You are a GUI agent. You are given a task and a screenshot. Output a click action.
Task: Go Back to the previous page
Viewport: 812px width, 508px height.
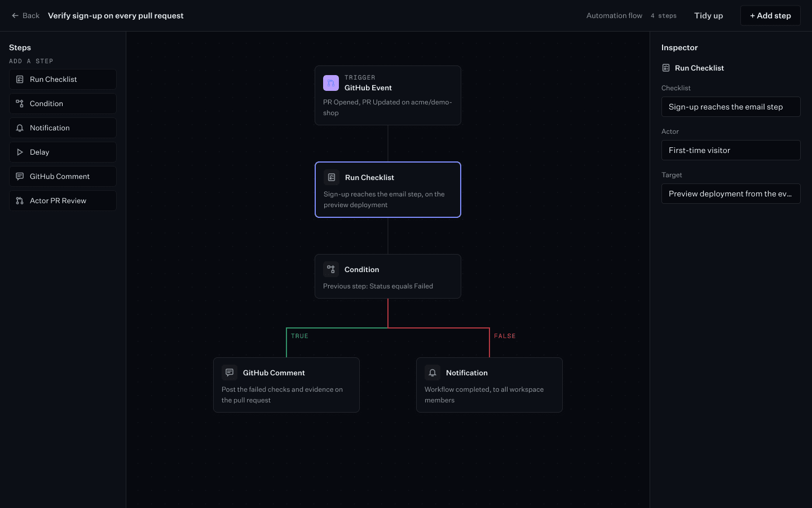coord(25,16)
